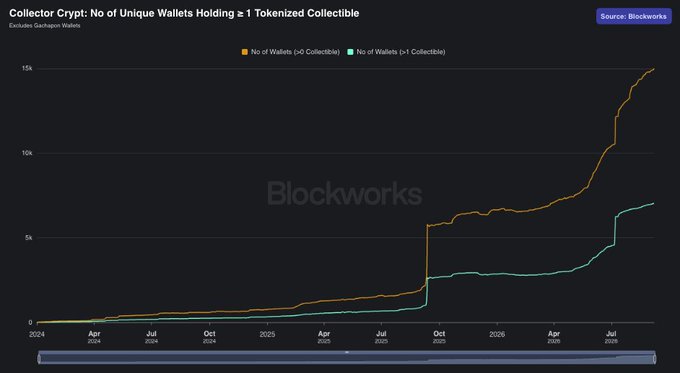
Task: Click the 'Apr 2025' x-axis label
Action: point(324,337)
